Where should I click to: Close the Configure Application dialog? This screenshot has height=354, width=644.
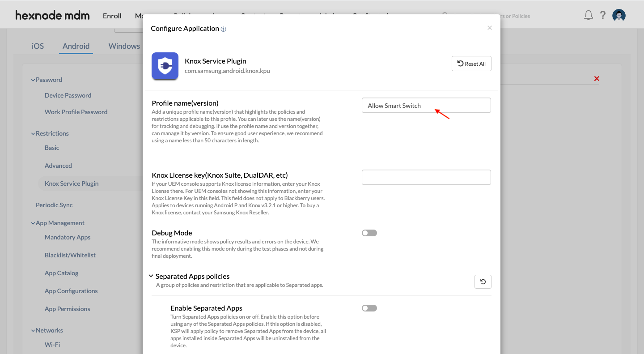coord(490,28)
